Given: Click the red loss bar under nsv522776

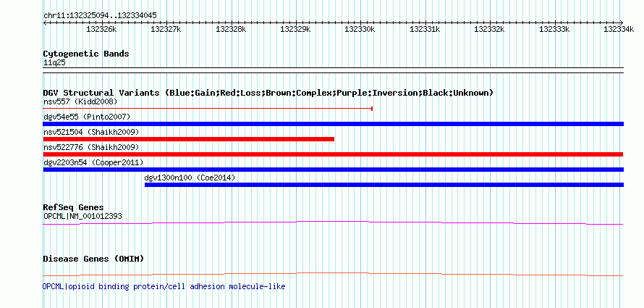Looking at the screenshot, I should 333,154.
